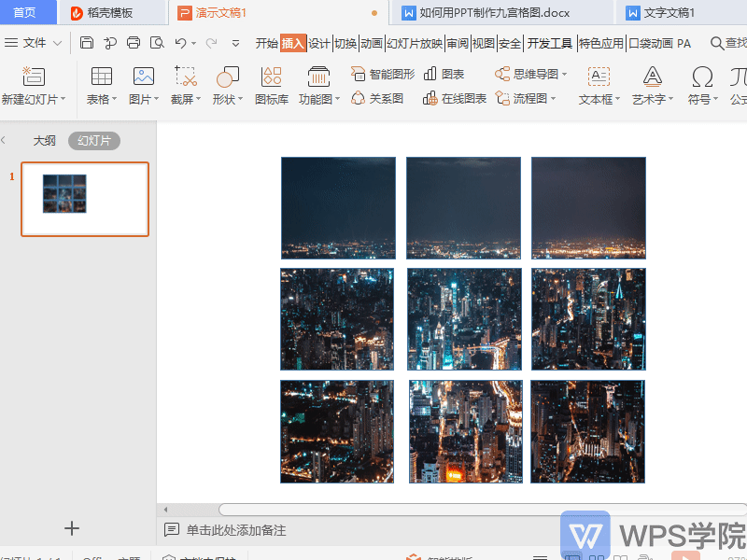The image size is (747, 560).
Task: Click the Mind Map icon
Action: pyautogui.click(x=502, y=74)
